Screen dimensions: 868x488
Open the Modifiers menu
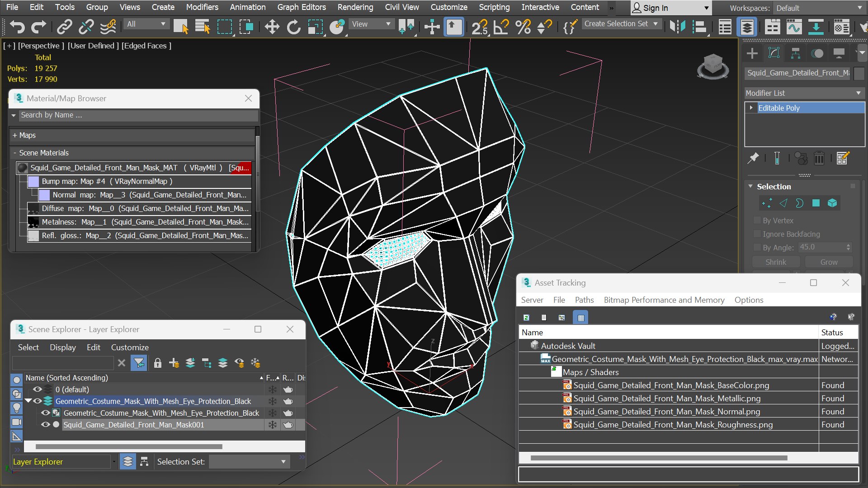click(x=202, y=7)
